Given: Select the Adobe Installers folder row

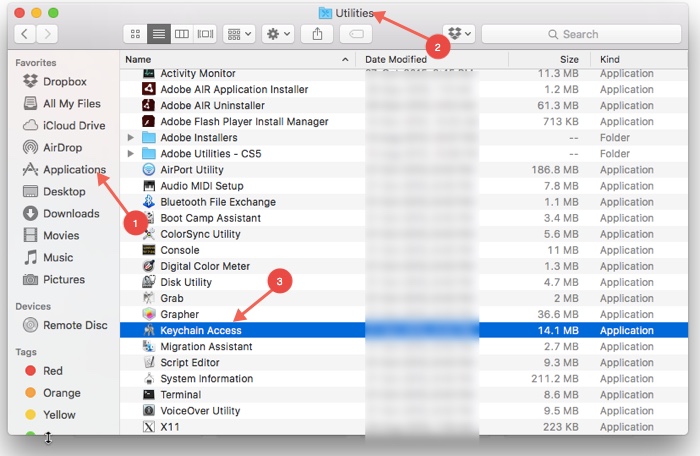Looking at the screenshot, I should (404, 138).
